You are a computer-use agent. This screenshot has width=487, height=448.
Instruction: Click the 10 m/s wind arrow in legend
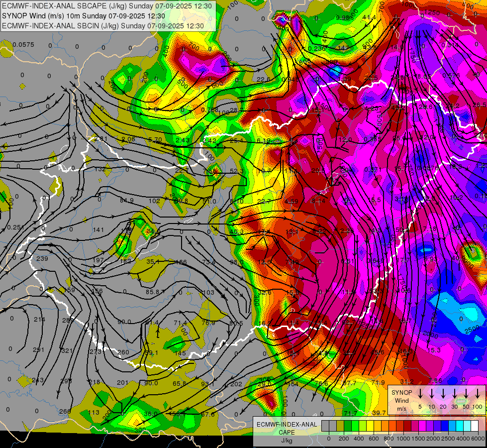click(x=431, y=394)
